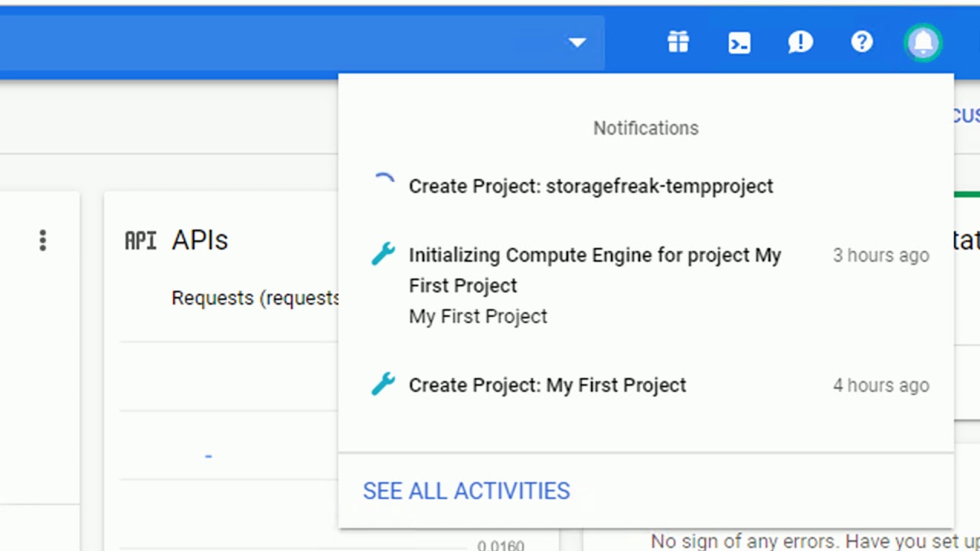
Task: Click the 'No sign of any errors' message
Action: [815, 541]
